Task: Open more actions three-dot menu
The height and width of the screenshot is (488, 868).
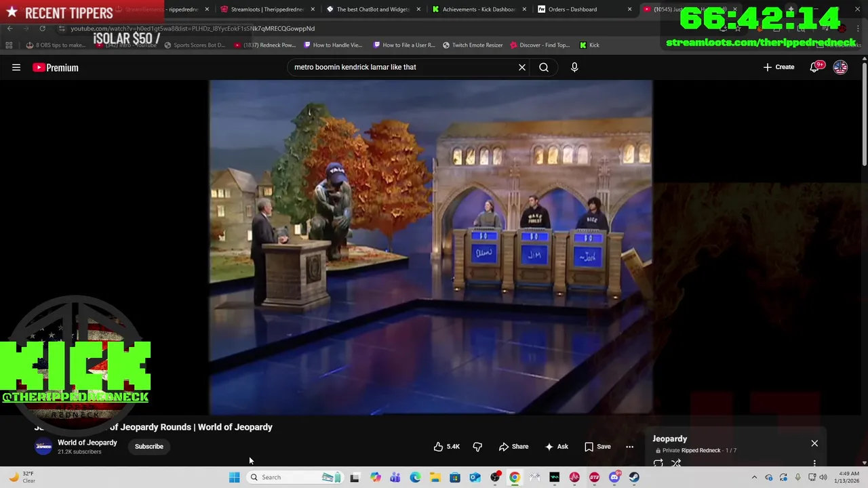Action: pos(629,447)
